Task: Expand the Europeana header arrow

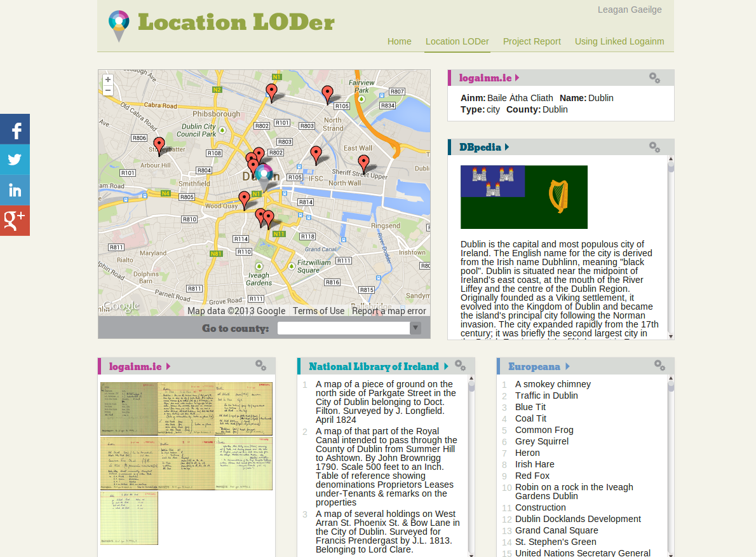Action: point(567,366)
